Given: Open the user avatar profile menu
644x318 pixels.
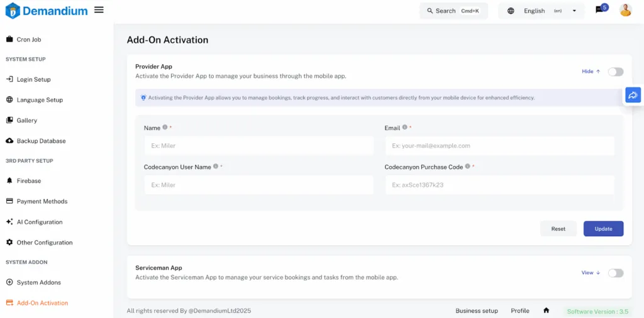Looking at the screenshot, I should (x=626, y=10).
